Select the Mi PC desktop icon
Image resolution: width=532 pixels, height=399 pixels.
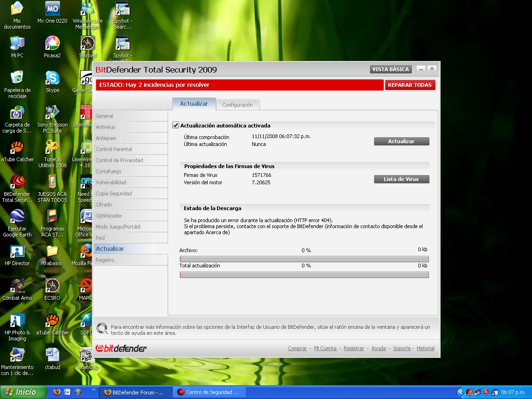pyautogui.click(x=17, y=47)
